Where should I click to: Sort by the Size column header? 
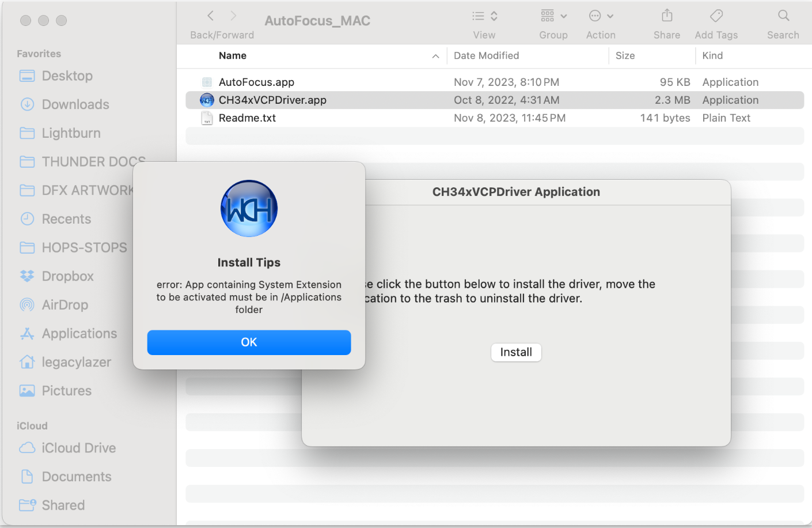pos(625,56)
